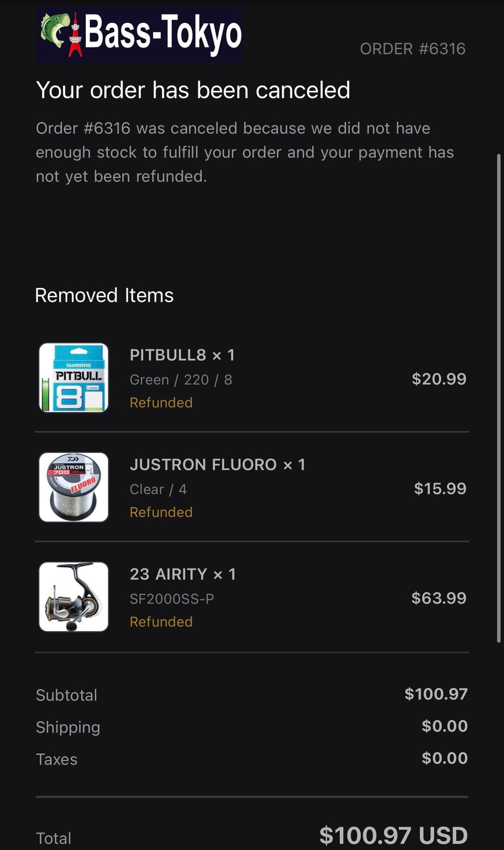
Task: Open the 23 Airity reel thumbnail
Action: (74, 597)
